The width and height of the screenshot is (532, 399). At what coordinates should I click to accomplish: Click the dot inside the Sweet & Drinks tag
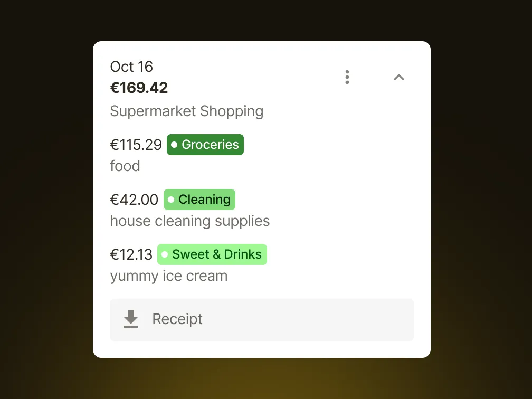tap(164, 254)
